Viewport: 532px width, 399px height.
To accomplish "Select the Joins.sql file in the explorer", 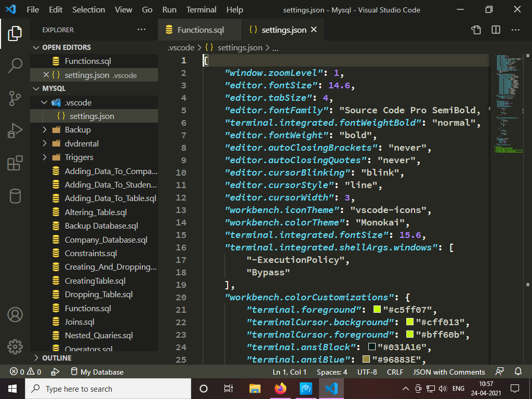I will tap(79, 322).
